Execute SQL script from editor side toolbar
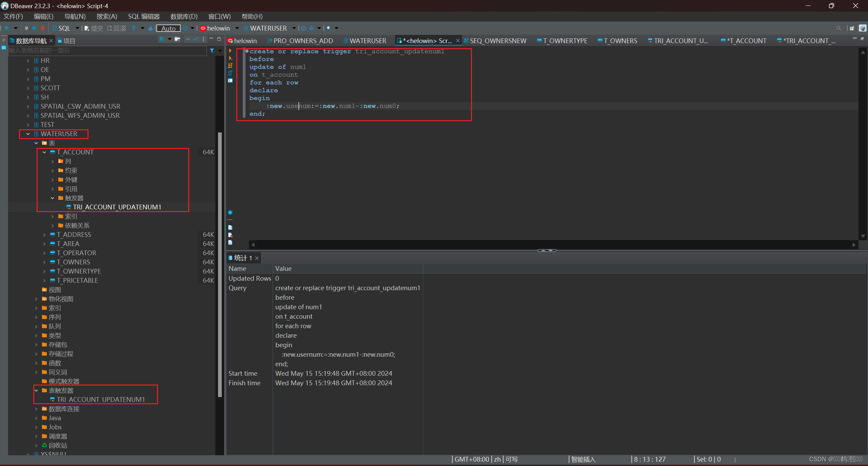This screenshot has width=868, height=466. pyautogui.click(x=230, y=66)
